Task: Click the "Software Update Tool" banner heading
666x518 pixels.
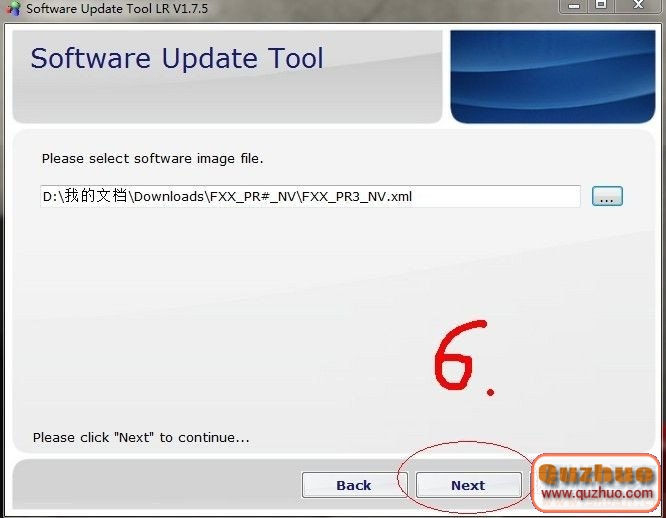Action: pyautogui.click(x=177, y=58)
